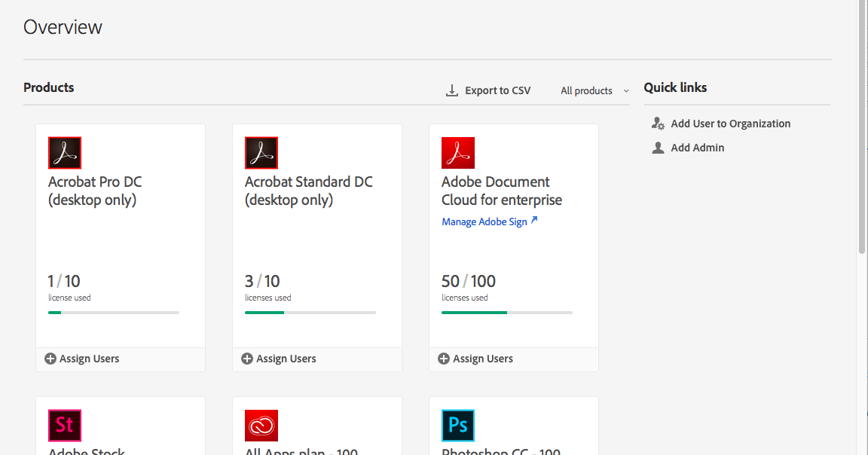Assign Users to Adobe Document Cloud for enterprise

click(x=475, y=359)
